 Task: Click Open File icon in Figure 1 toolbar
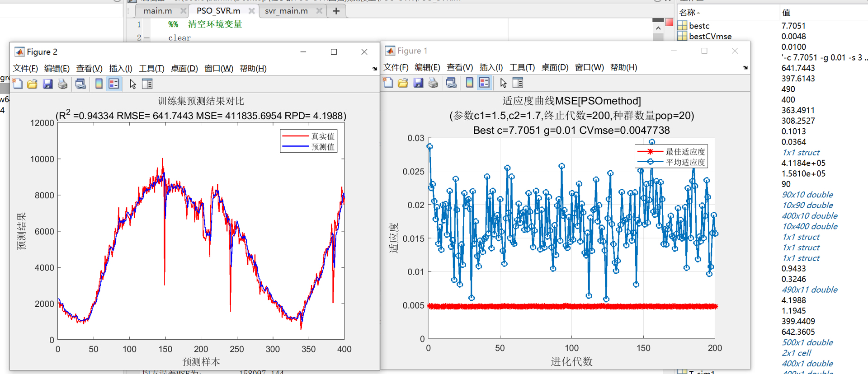pyautogui.click(x=403, y=83)
